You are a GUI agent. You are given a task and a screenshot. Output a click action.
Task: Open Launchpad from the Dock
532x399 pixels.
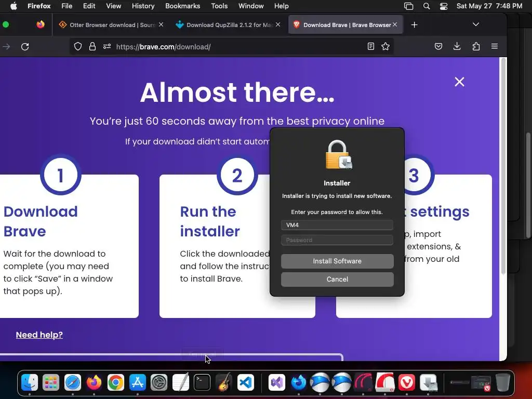click(x=51, y=383)
